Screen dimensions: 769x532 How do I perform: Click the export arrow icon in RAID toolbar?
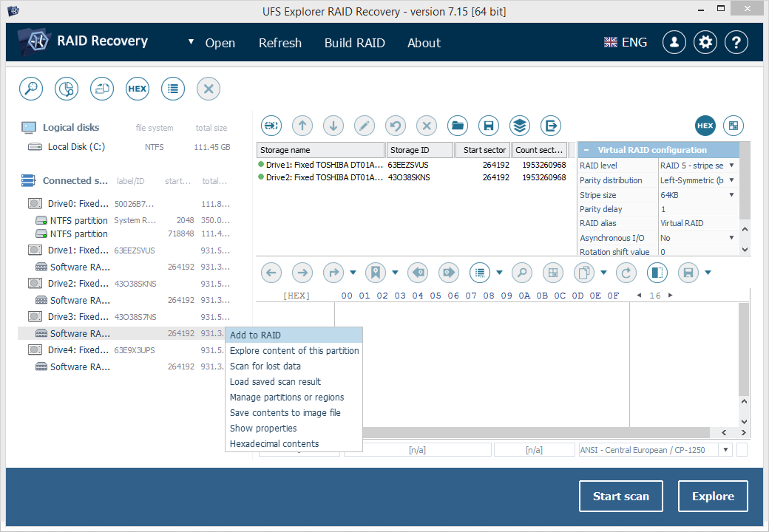(x=551, y=126)
